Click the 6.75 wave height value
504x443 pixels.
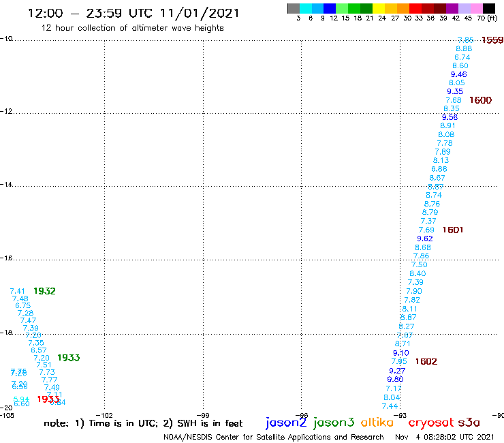[x=23, y=305]
